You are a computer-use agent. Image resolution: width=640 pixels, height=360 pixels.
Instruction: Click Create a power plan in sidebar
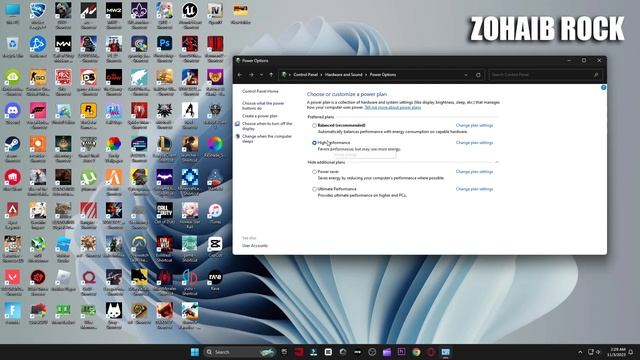(x=260, y=116)
